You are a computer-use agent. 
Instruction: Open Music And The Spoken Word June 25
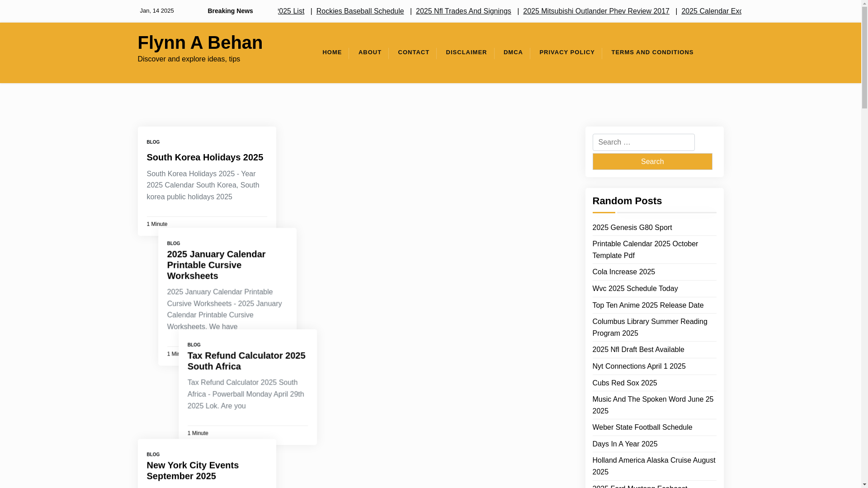click(653, 405)
